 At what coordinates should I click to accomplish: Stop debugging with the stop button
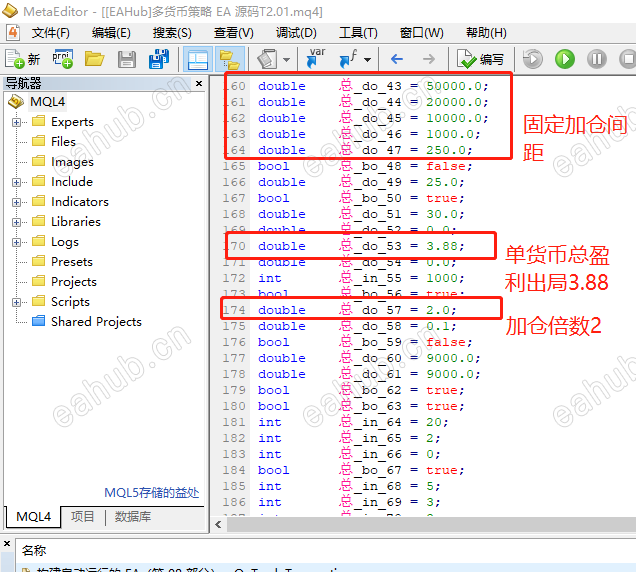tap(627, 59)
